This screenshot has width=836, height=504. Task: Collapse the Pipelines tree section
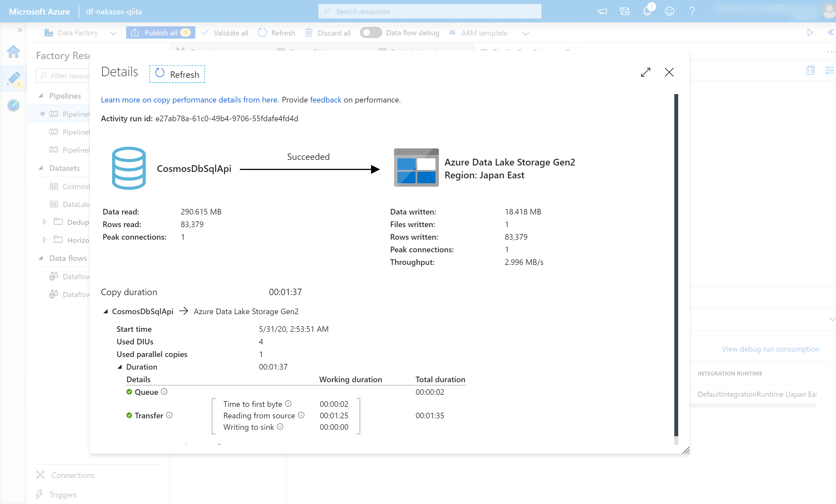point(41,95)
